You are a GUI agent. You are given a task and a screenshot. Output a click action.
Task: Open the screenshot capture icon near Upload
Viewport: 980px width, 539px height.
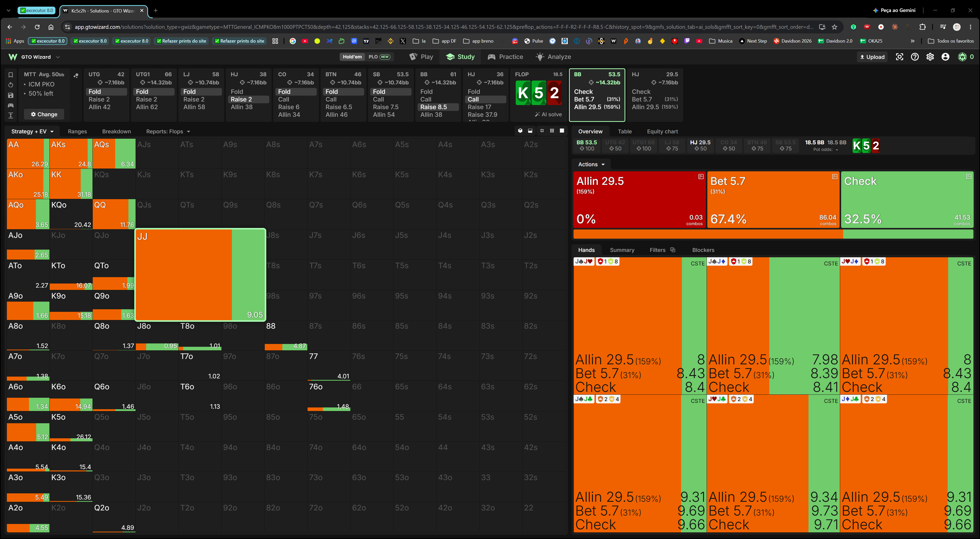tap(899, 57)
